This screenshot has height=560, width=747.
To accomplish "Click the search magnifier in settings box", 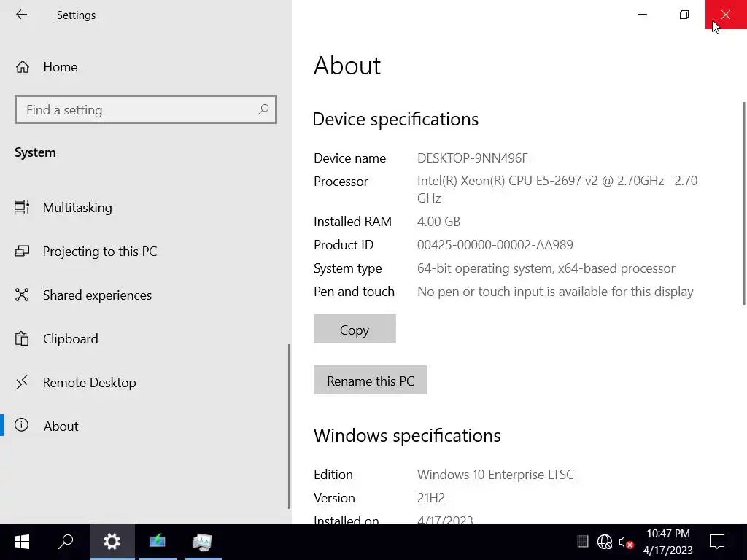I will click(263, 110).
